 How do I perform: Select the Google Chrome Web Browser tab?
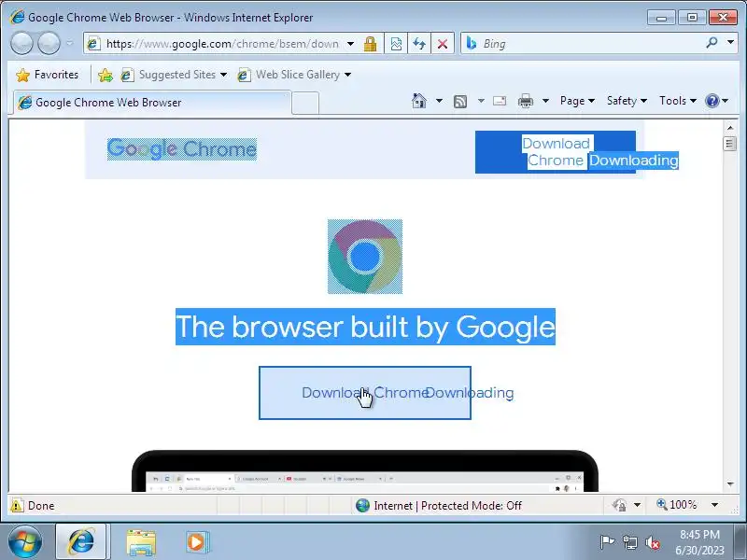click(151, 103)
